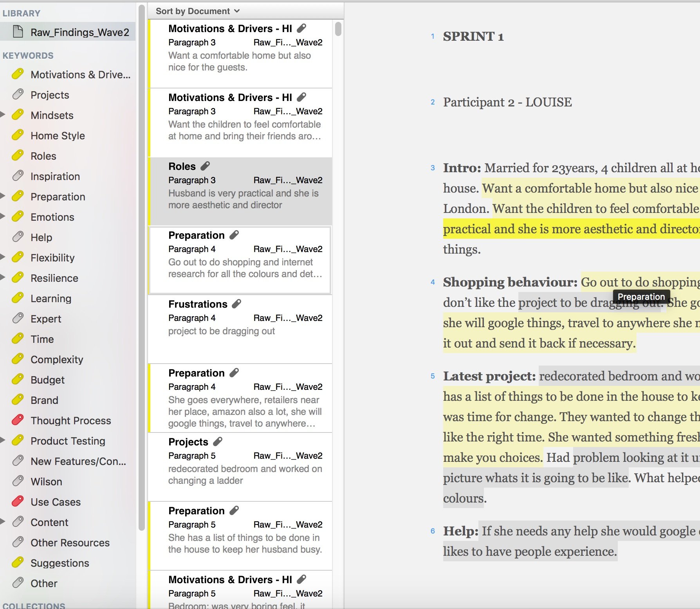700x609 pixels.
Task: Click the red Thought Process tag icon
Action: (x=18, y=420)
